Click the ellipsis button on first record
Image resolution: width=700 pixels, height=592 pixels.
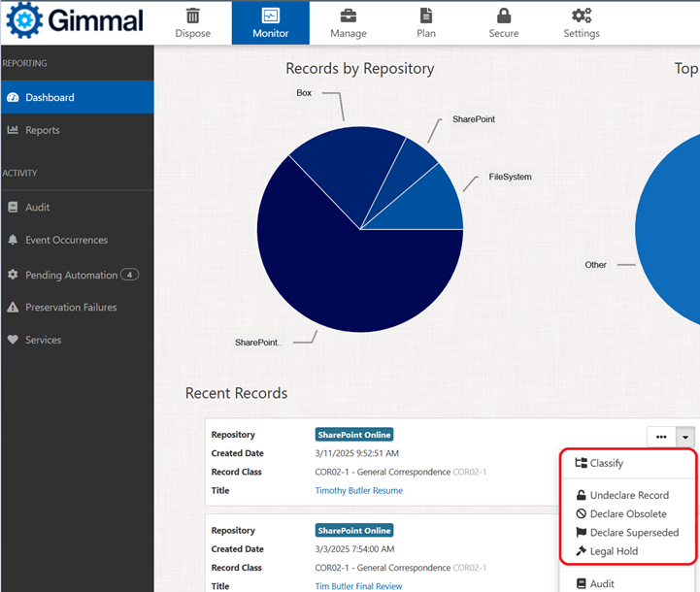661,437
